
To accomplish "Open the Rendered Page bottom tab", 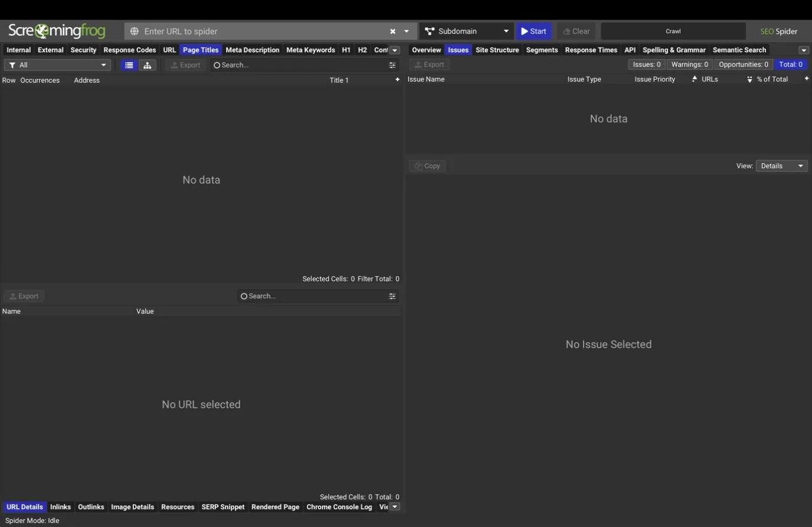I will pos(275,507).
